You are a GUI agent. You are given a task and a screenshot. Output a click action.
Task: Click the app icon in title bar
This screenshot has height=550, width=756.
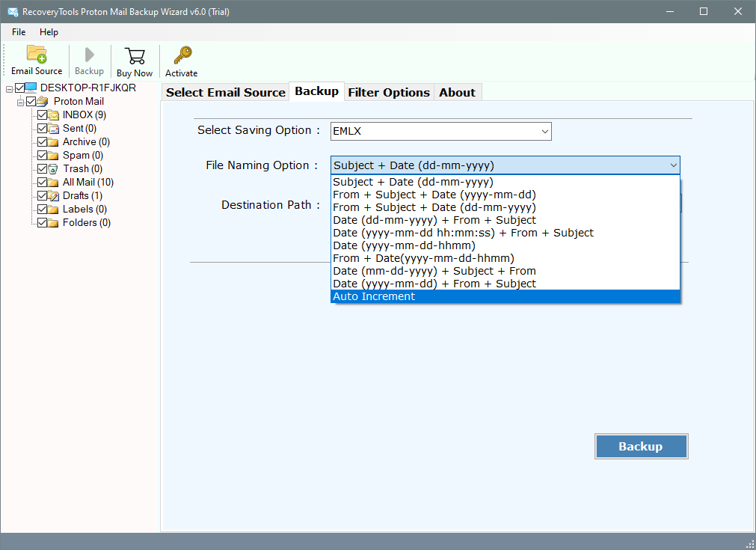tap(13, 11)
